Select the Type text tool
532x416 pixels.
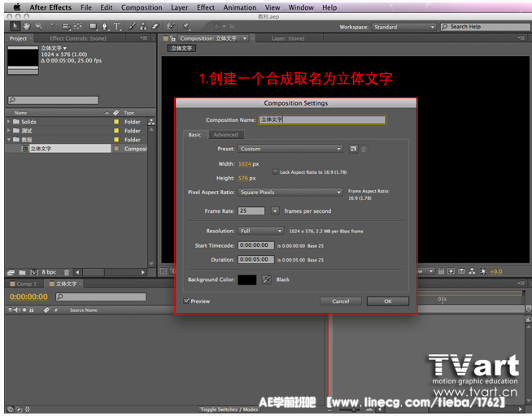tap(116, 26)
